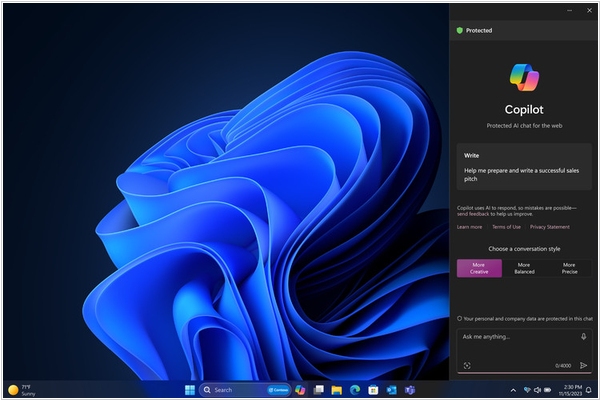Click the Copilot logo in the sidebar
Image resolution: width=600 pixels, height=400 pixels.
(524, 78)
